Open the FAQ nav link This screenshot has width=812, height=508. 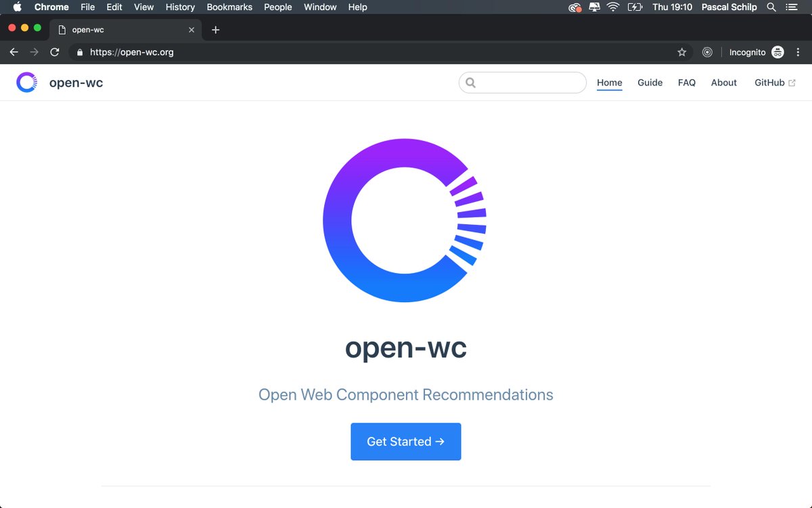click(687, 83)
